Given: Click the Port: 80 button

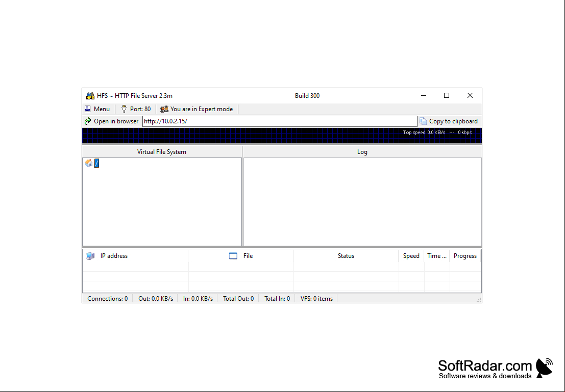Looking at the screenshot, I should 136,109.
